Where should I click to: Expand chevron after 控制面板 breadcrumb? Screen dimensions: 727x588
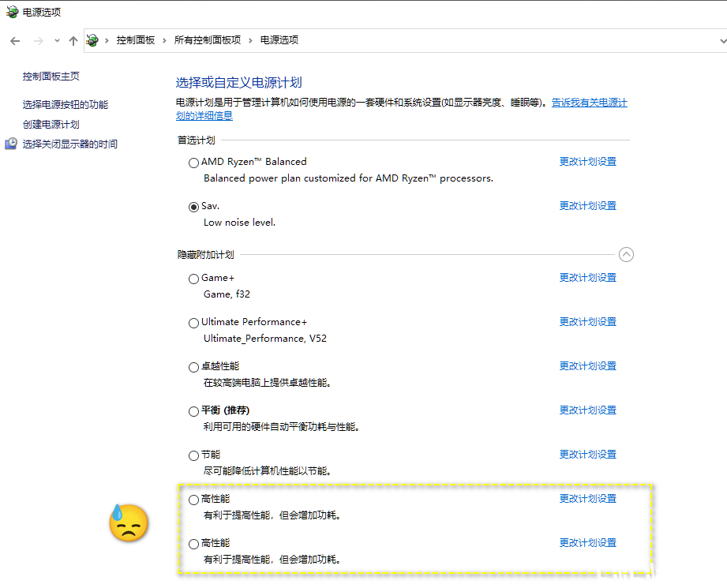click(164, 40)
